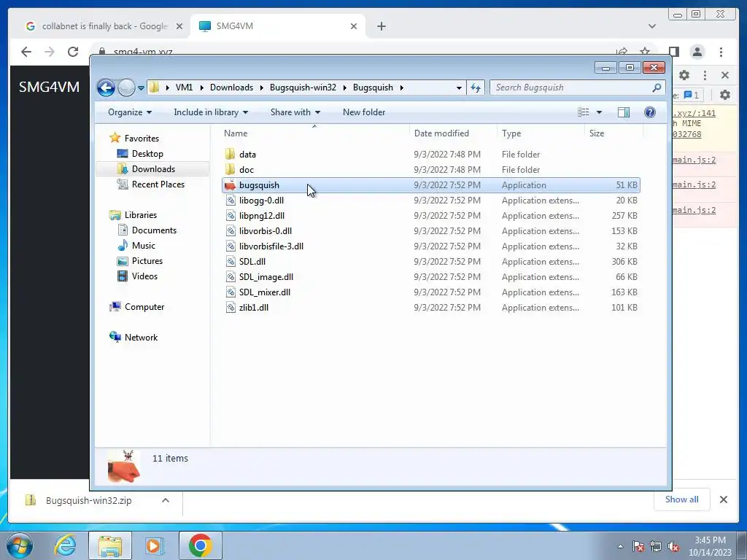This screenshot has height=560, width=747.
Task: Click the Windows Start orb
Action: (19, 545)
